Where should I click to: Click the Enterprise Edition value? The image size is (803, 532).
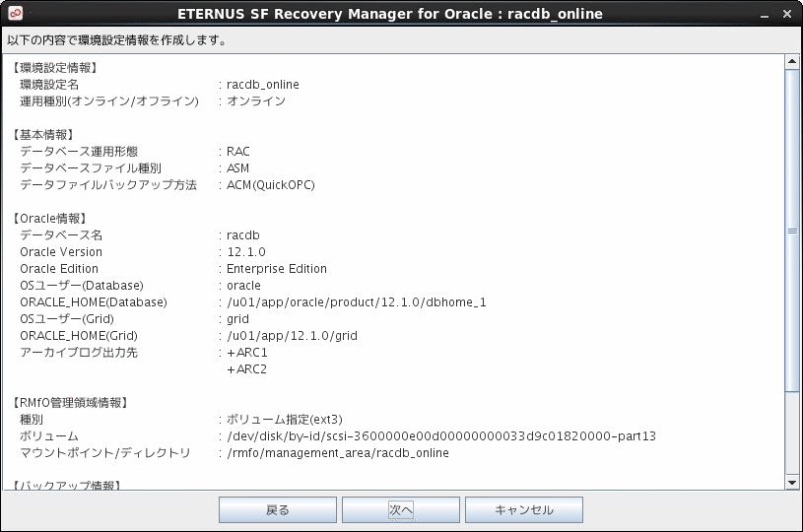pyautogui.click(x=277, y=269)
